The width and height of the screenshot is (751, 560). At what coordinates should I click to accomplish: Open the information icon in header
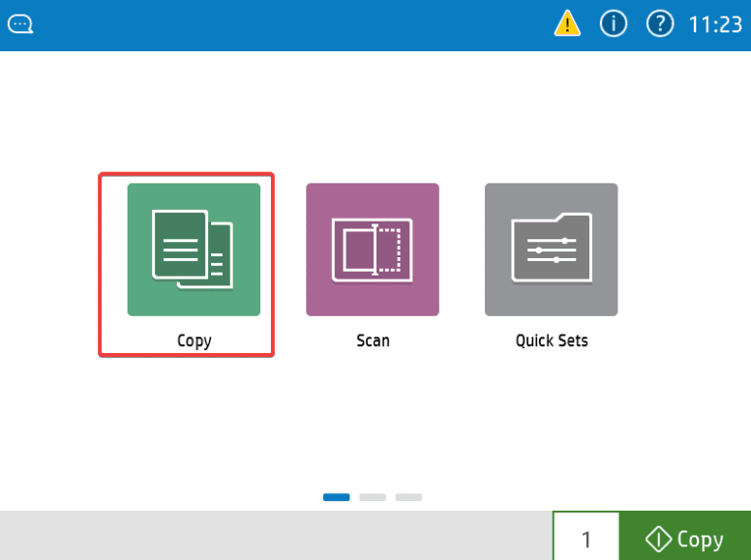[614, 24]
